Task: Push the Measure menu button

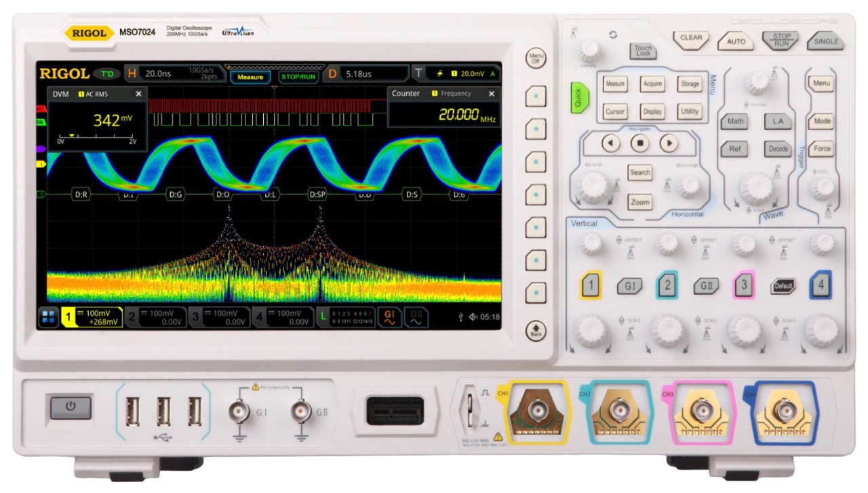Action: [x=615, y=84]
